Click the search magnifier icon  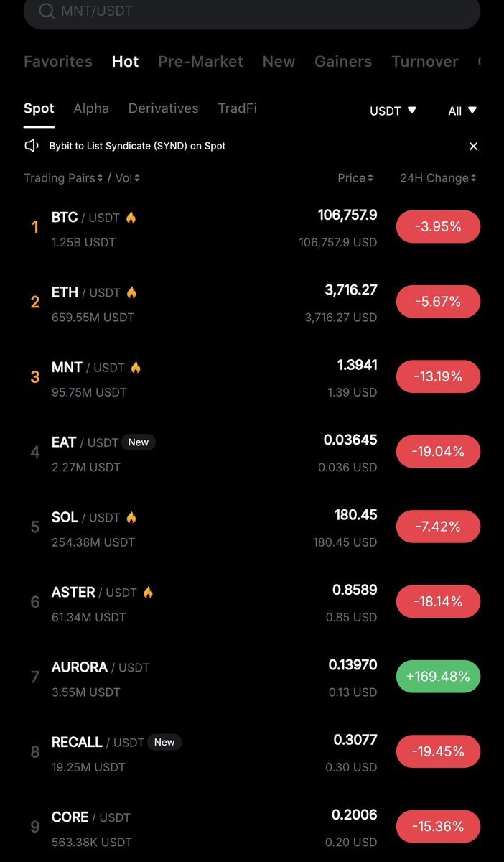[x=47, y=11]
